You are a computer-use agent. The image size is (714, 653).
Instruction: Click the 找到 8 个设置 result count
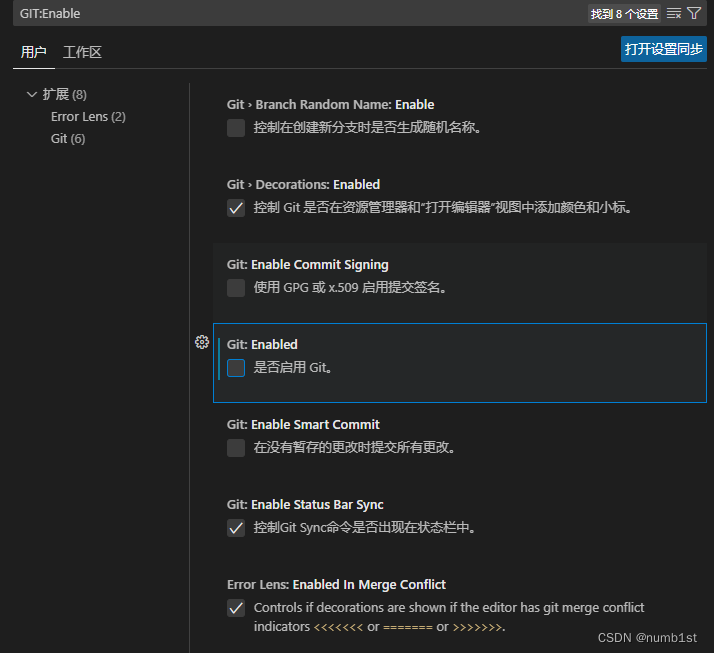tap(624, 14)
